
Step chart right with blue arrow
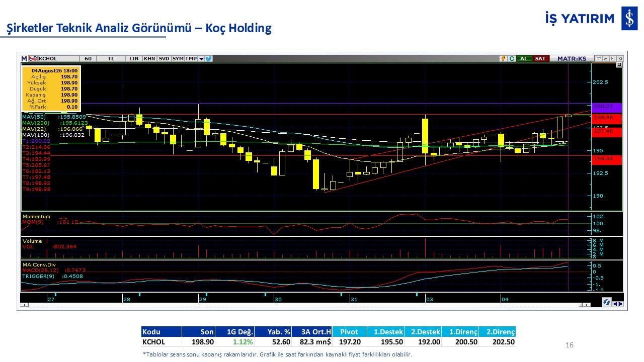click(621, 304)
